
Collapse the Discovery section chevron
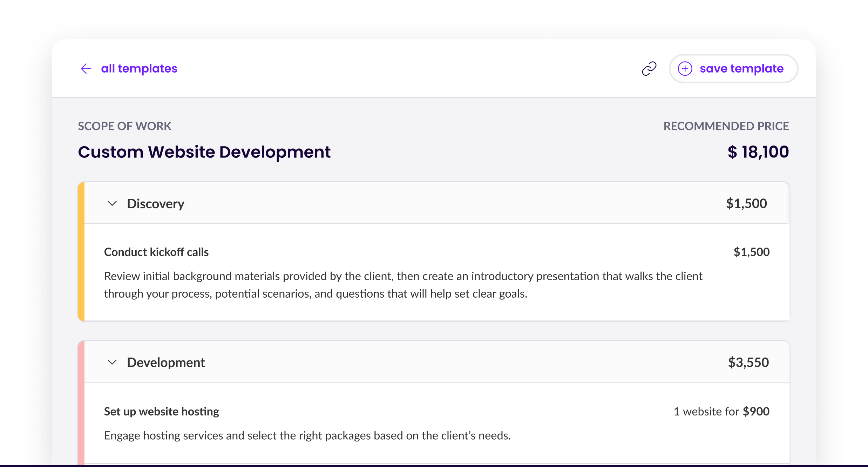pyautogui.click(x=112, y=203)
